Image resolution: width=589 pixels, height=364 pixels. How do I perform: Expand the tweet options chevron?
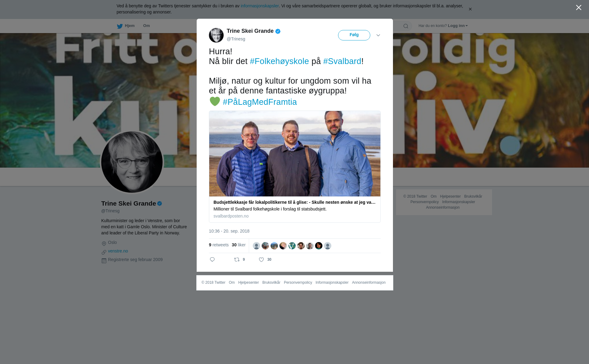378,35
